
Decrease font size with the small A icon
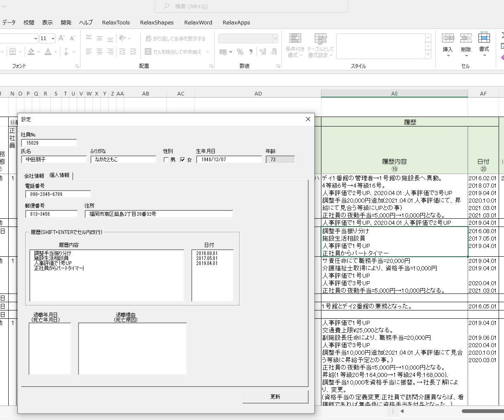tap(72, 38)
